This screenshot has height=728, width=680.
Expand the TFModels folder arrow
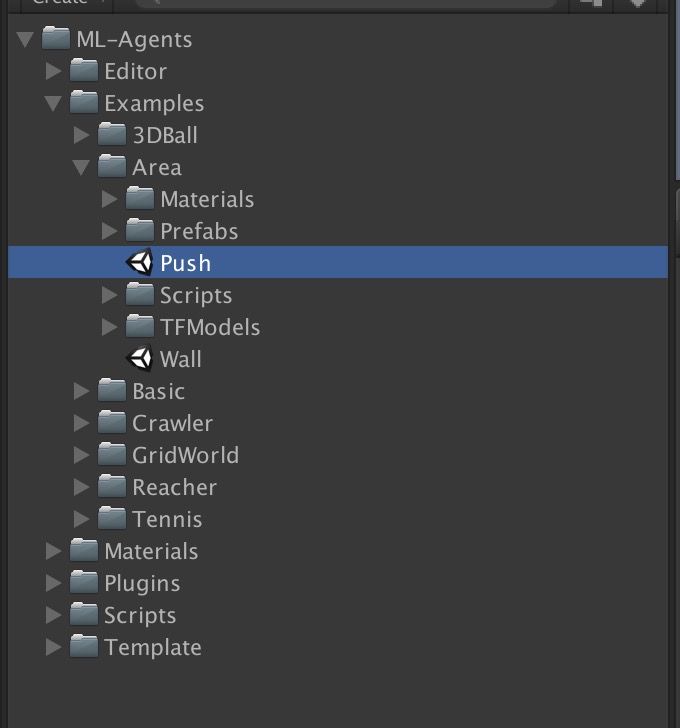(110, 327)
